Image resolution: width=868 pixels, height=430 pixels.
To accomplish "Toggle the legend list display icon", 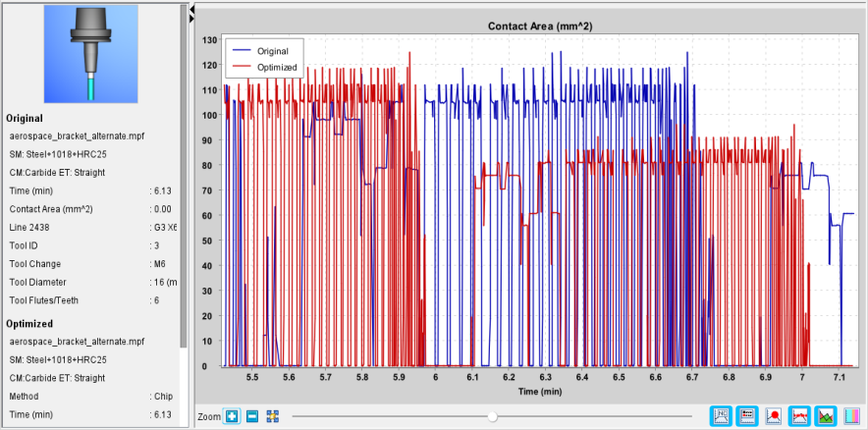I will point(747,415).
